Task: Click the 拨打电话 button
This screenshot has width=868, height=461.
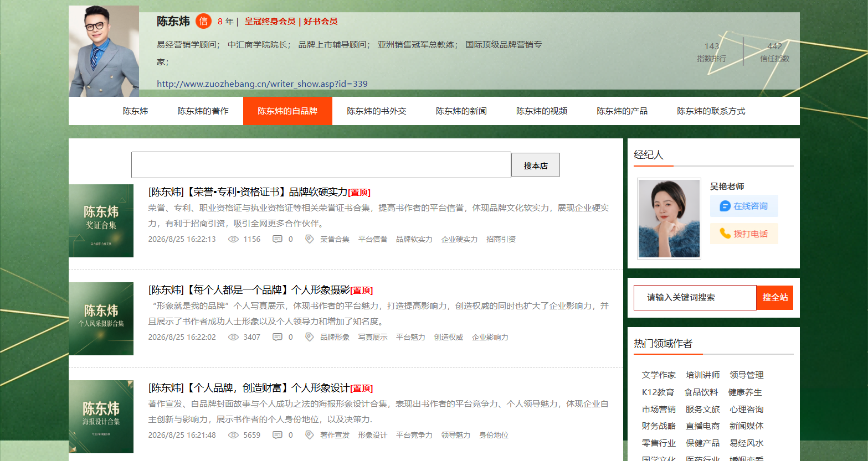Action: pyautogui.click(x=744, y=234)
